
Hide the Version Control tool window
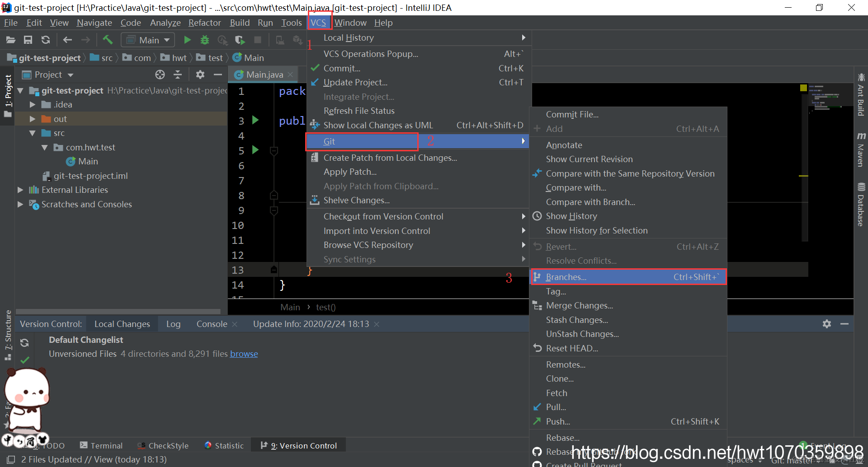[844, 324]
